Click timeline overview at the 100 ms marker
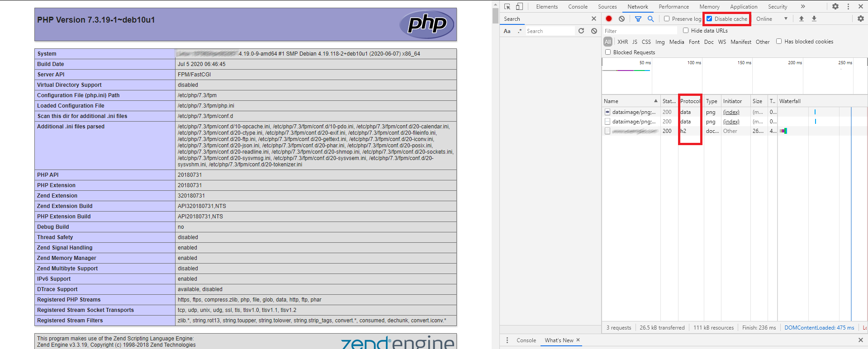The height and width of the screenshot is (349, 868). (x=694, y=62)
